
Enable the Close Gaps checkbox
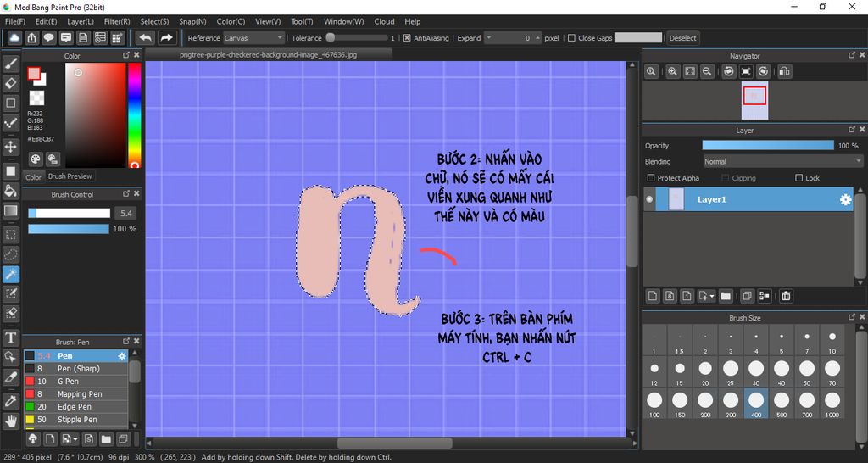tap(572, 38)
